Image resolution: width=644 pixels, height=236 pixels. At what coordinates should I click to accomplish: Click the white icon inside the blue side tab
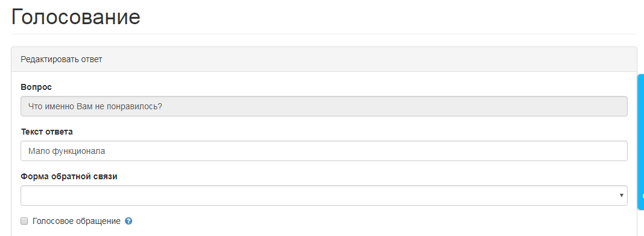[x=642, y=196]
